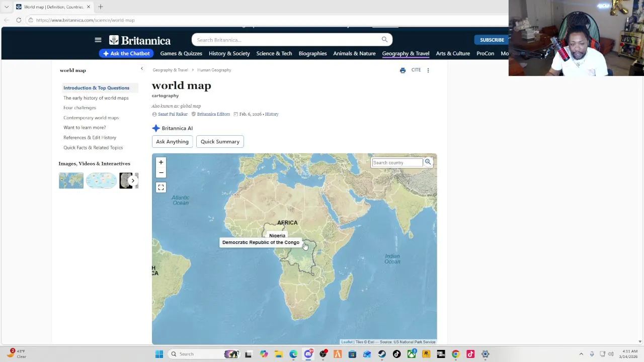Open the first world map thumbnail
644x362 pixels.
tap(71, 180)
